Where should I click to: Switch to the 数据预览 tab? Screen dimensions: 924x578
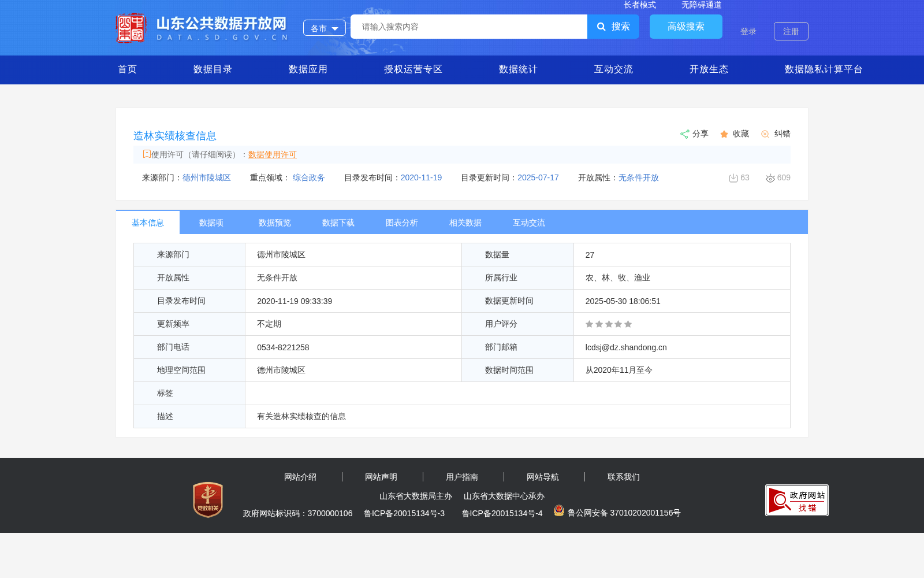click(x=275, y=223)
